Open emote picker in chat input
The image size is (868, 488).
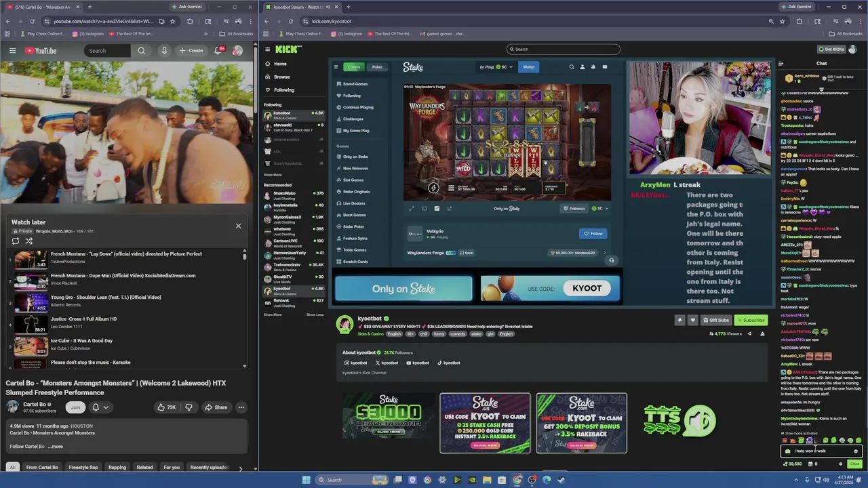pyautogui.click(x=856, y=451)
